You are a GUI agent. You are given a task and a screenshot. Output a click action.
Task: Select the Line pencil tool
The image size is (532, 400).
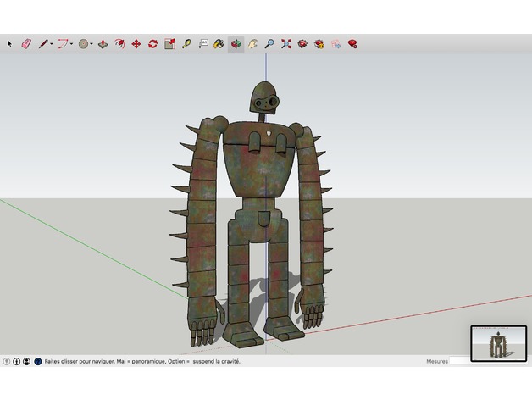43,44
